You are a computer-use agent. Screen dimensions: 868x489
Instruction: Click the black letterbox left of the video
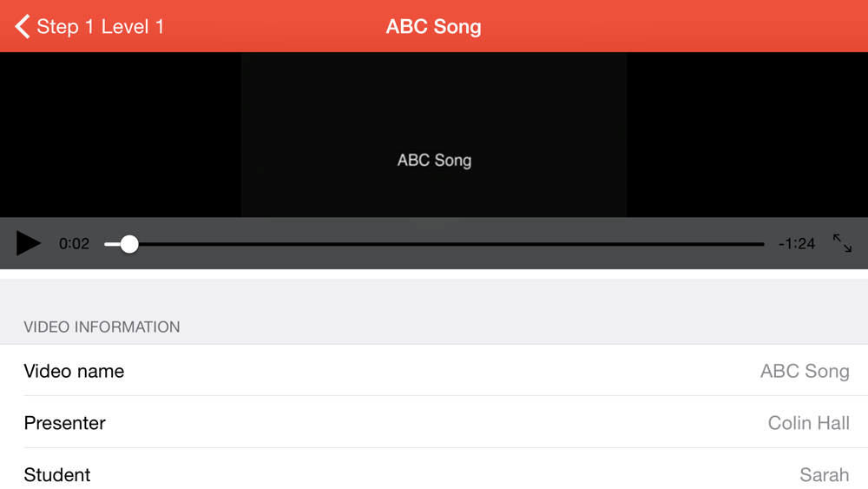(120, 135)
